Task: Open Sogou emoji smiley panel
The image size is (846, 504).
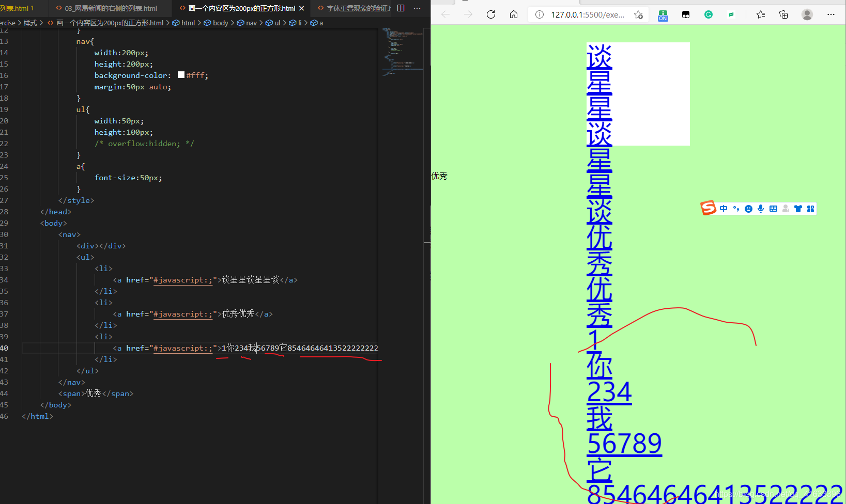Action: click(x=748, y=209)
